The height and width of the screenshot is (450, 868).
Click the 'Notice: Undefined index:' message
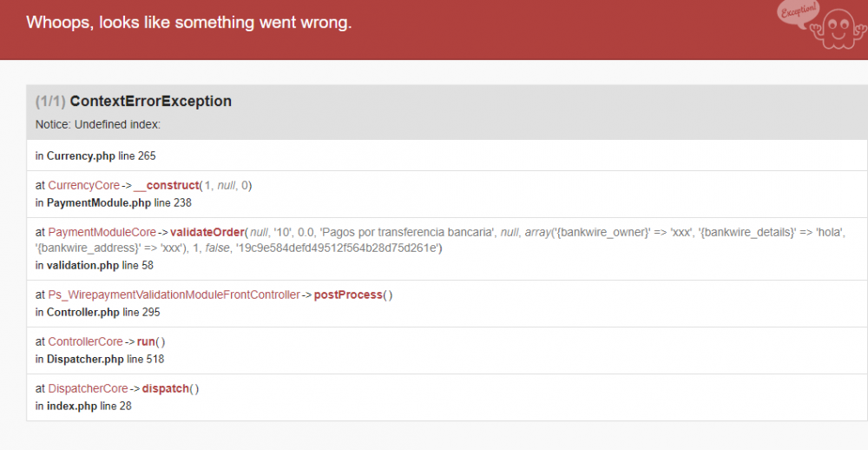[98, 124]
